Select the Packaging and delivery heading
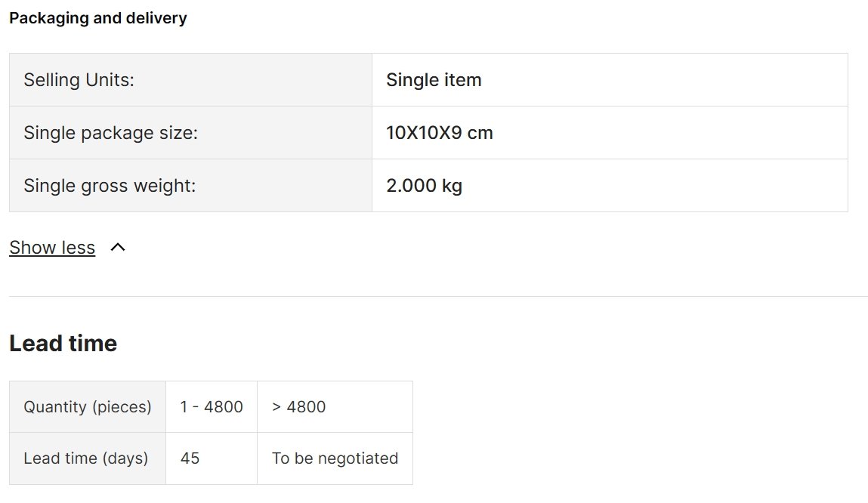 [x=98, y=18]
